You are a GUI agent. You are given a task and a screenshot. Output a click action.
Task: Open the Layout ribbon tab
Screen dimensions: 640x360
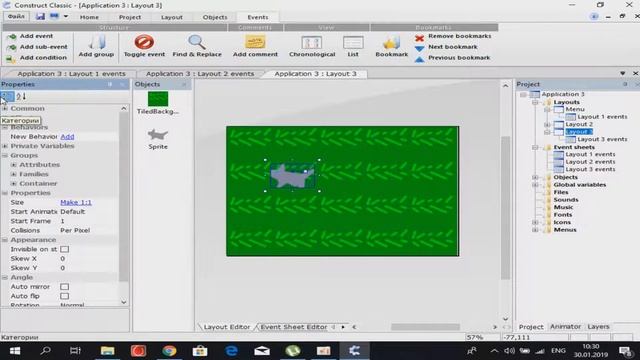pyautogui.click(x=171, y=17)
